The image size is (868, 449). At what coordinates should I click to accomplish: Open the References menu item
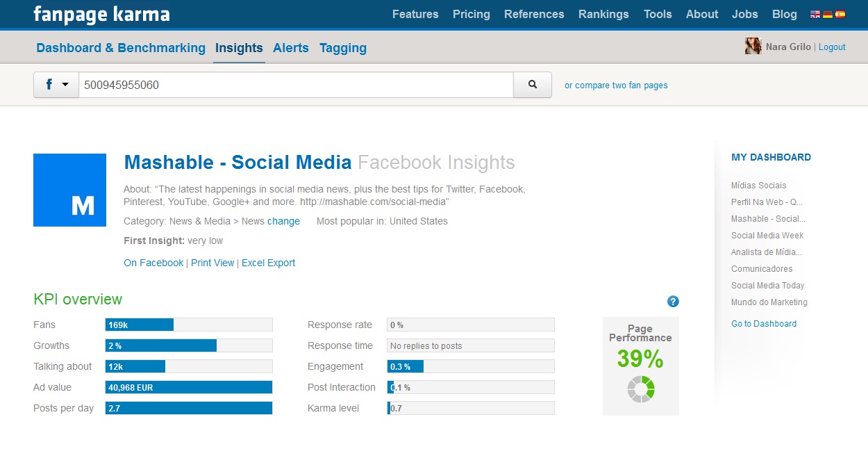(x=534, y=14)
